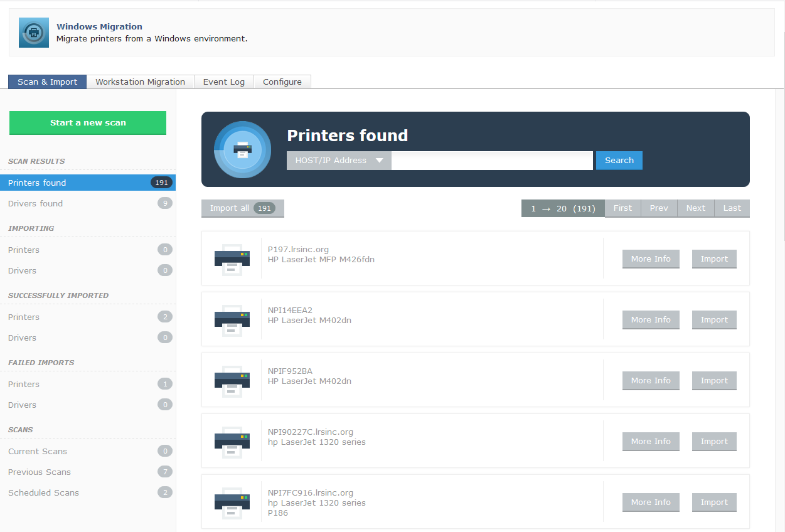Jump to the Last results page

point(732,208)
